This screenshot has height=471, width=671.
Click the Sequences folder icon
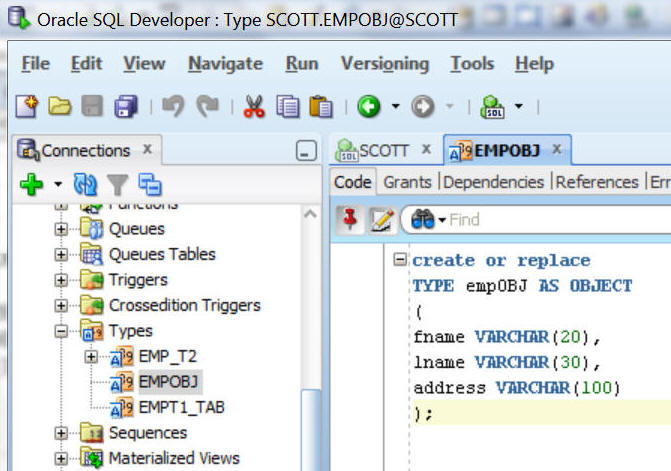(x=92, y=433)
